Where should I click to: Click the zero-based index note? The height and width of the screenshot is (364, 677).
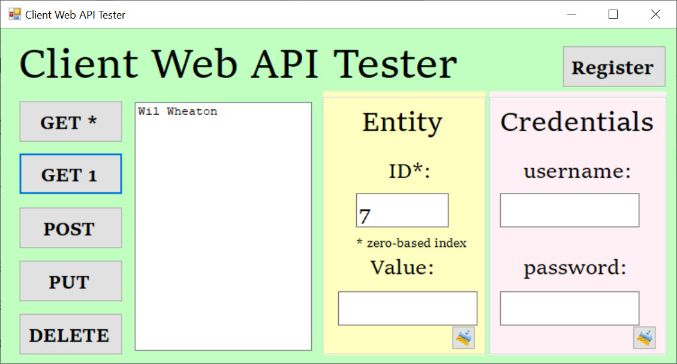point(411,243)
